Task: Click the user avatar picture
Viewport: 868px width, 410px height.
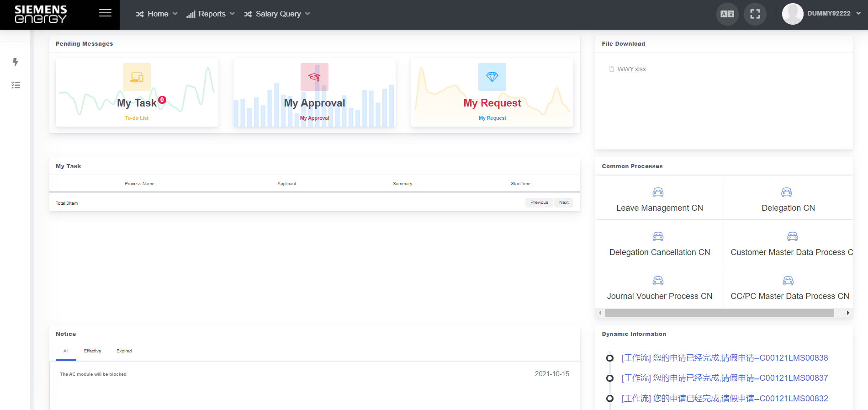Action: click(793, 14)
